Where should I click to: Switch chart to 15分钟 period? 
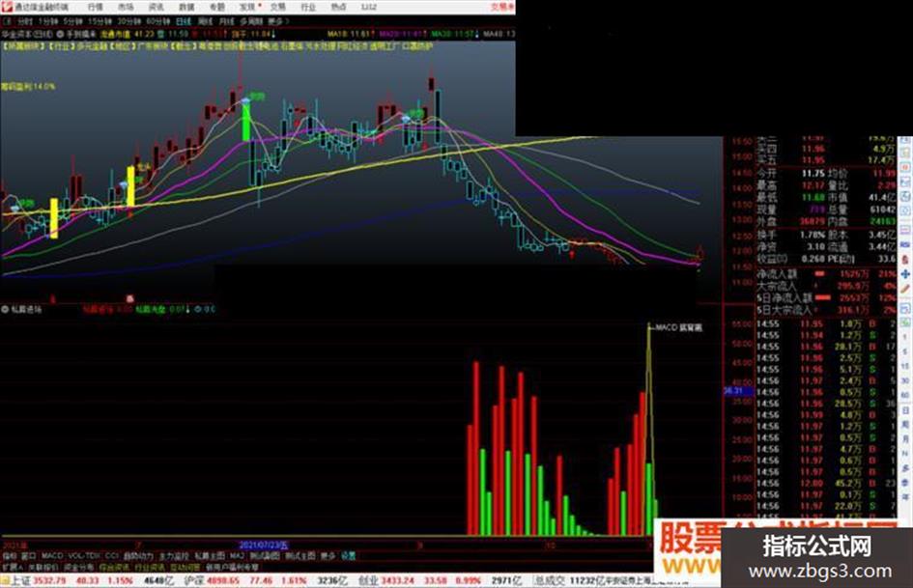click(100, 21)
